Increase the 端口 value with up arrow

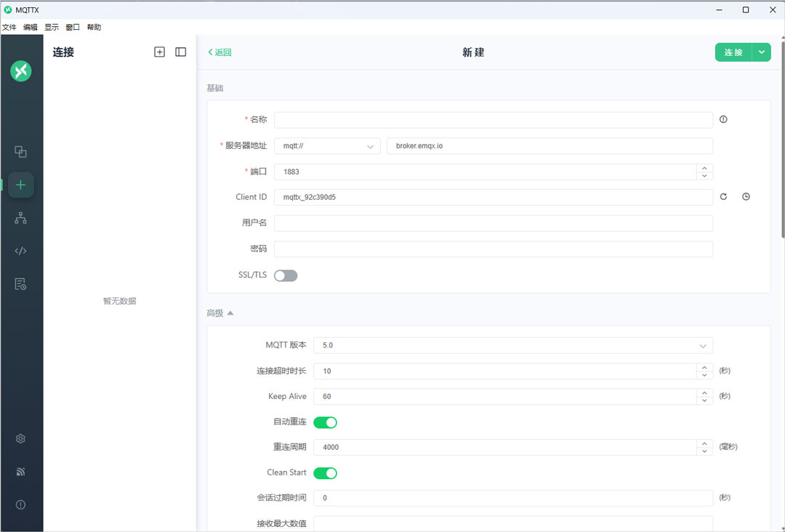click(704, 168)
